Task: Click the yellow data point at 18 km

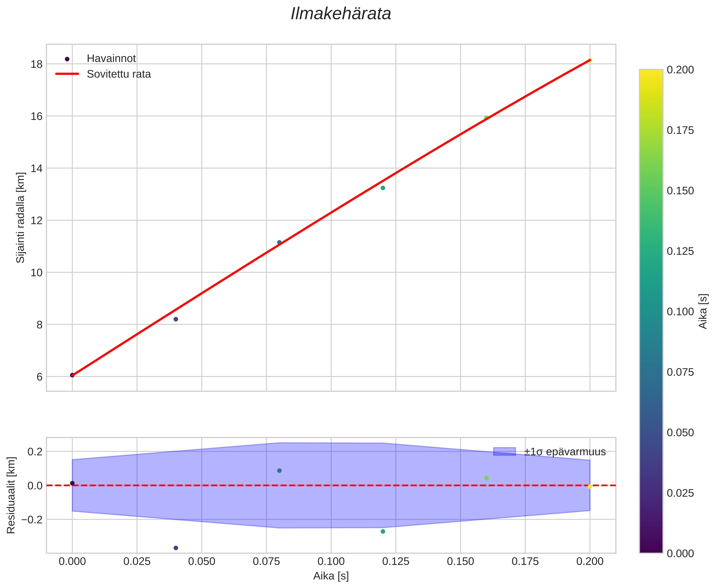Action: (x=590, y=60)
